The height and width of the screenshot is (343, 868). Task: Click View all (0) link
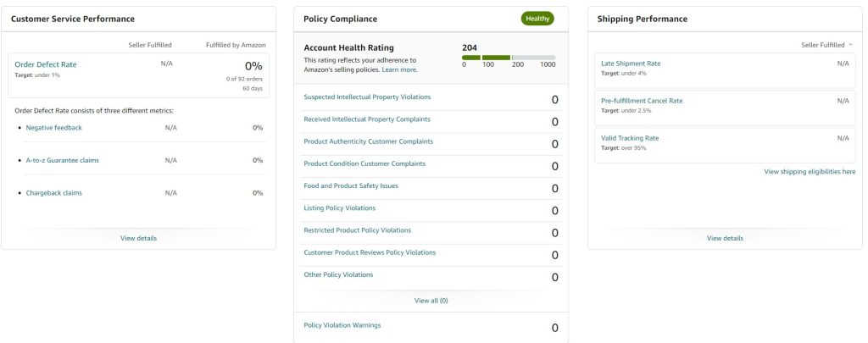[x=431, y=301]
